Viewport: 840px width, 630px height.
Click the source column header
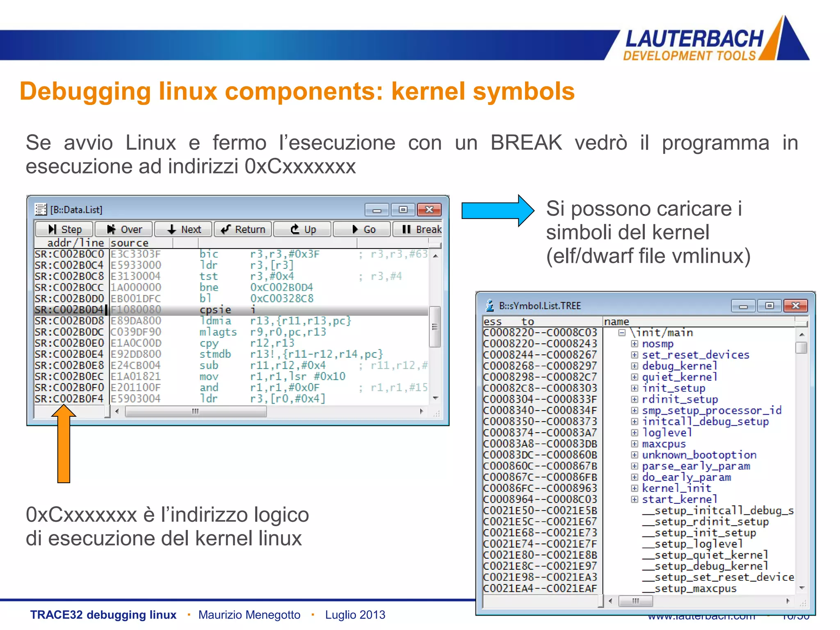[141, 243]
